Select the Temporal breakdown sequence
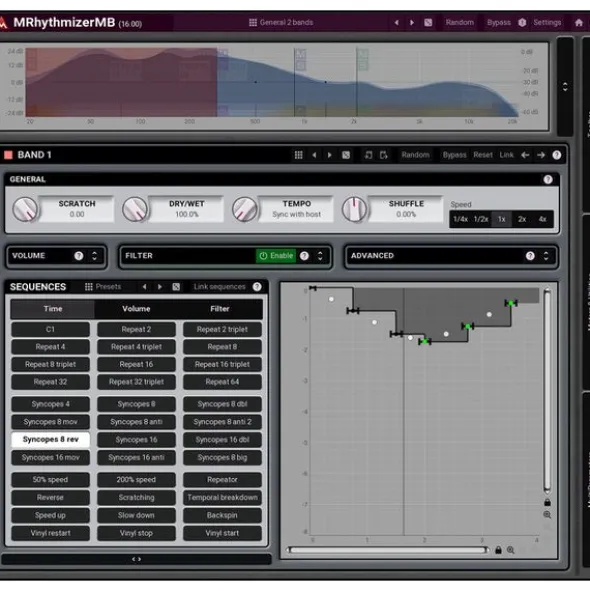 (222, 498)
